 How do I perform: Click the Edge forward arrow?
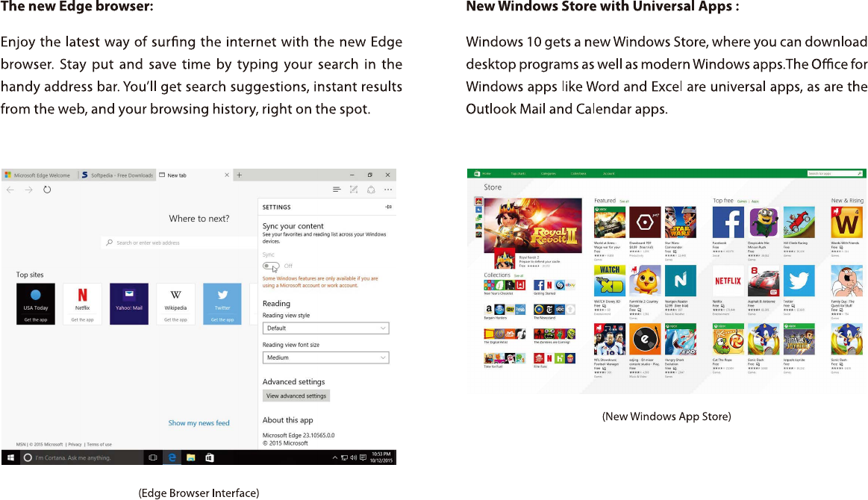(x=29, y=190)
